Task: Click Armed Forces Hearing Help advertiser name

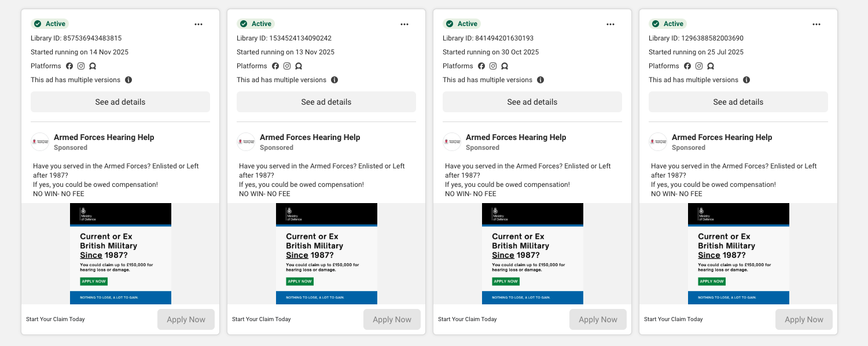Action: pyautogui.click(x=104, y=137)
